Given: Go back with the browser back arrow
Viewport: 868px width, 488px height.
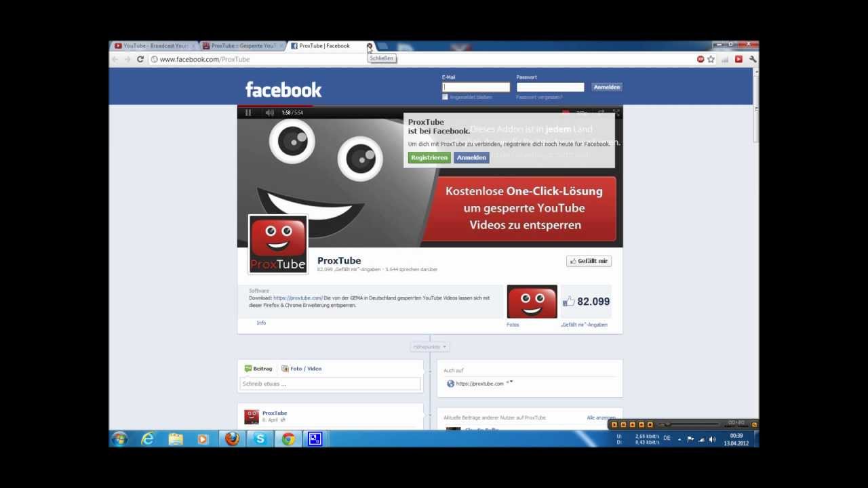Looking at the screenshot, I should pyautogui.click(x=115, y=59).
